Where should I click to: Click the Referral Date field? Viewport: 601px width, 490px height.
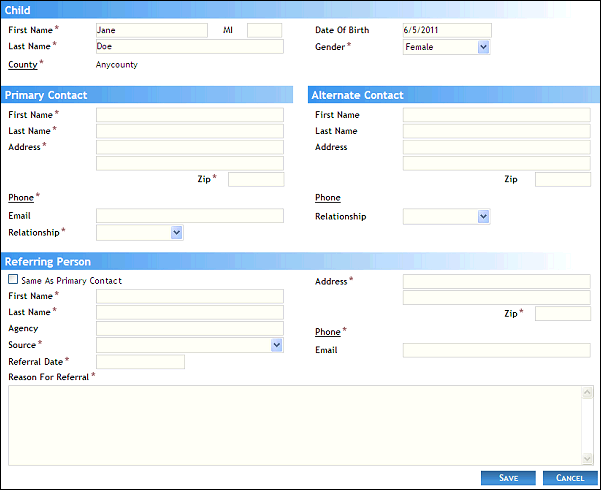tap(140, 362)
